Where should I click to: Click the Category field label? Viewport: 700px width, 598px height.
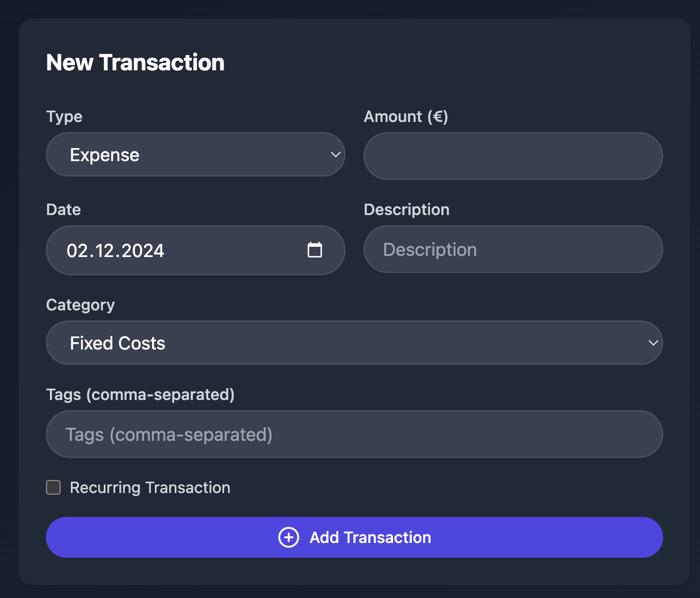81,305
